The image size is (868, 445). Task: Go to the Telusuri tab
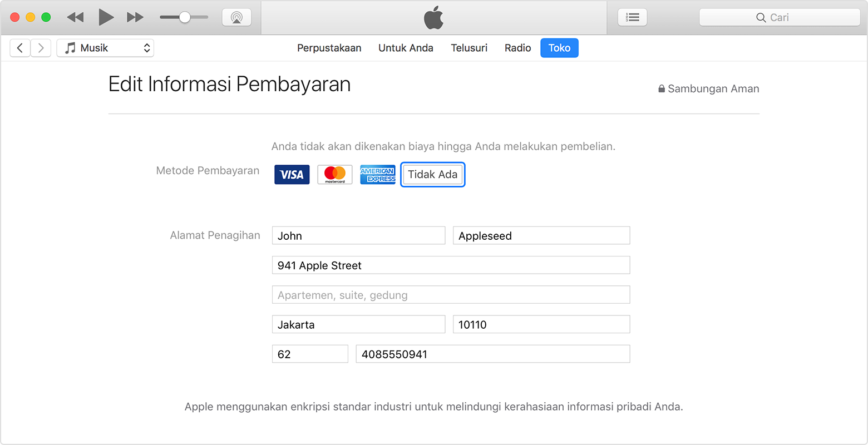(469, 48)
